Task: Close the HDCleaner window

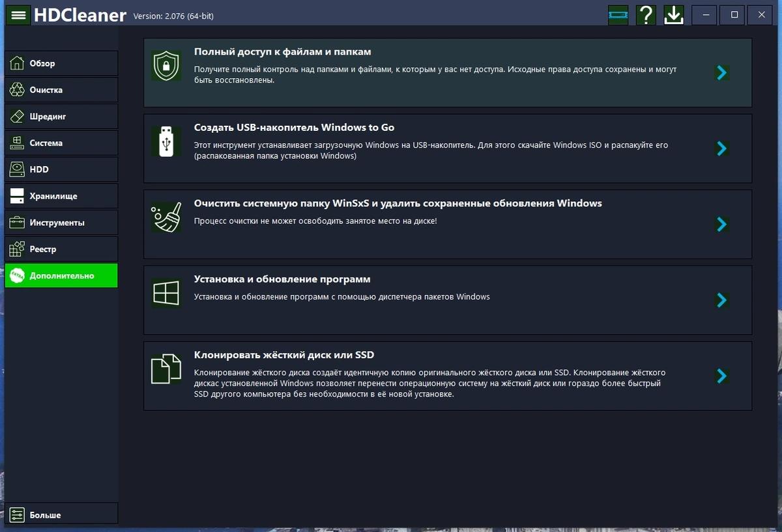Action: (760, 15)
